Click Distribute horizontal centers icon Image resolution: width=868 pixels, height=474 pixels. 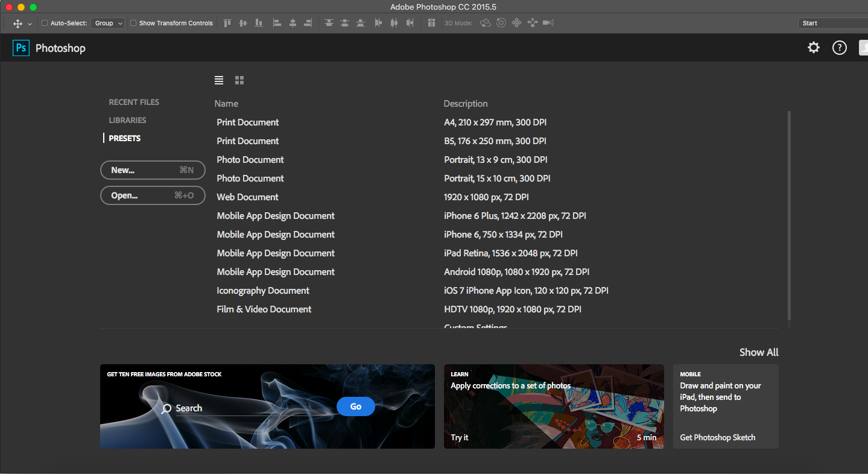394,23
